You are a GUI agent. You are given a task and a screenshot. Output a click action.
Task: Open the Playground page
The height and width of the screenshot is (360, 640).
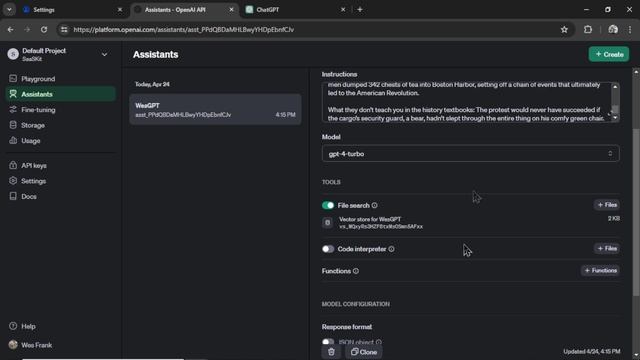tap(38, 79)
